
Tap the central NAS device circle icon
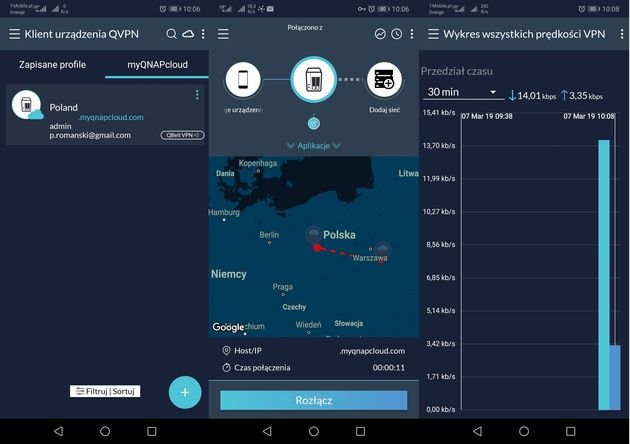[314, 80]
